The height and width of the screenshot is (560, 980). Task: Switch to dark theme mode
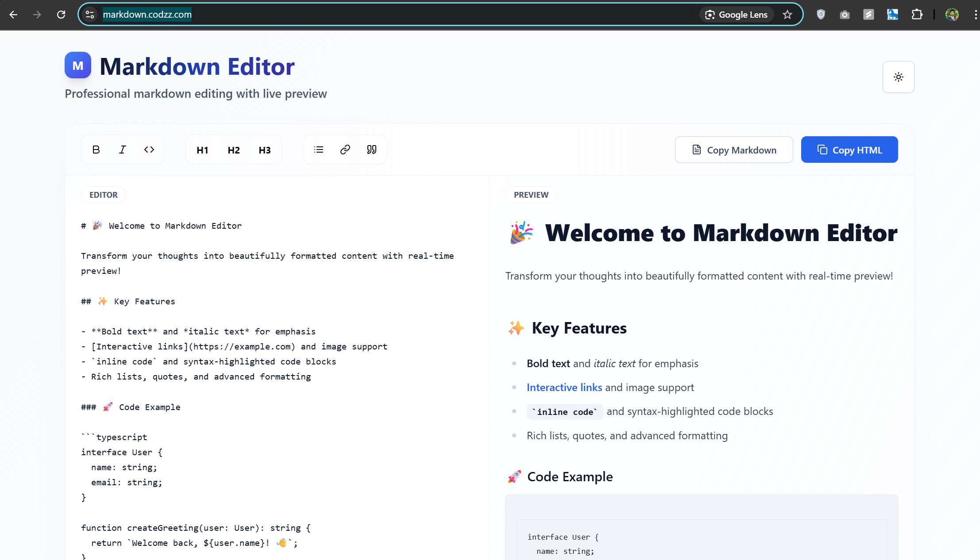click(898, 77)
